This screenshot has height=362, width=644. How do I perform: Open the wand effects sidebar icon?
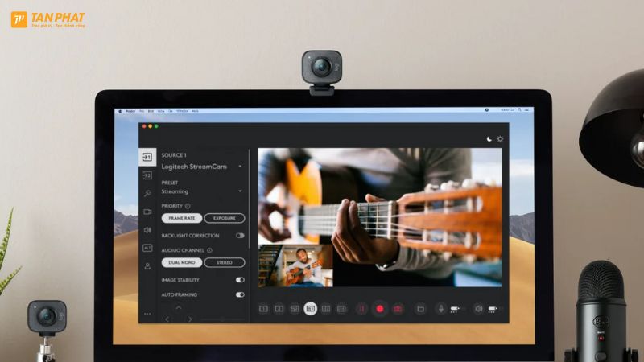147,193
